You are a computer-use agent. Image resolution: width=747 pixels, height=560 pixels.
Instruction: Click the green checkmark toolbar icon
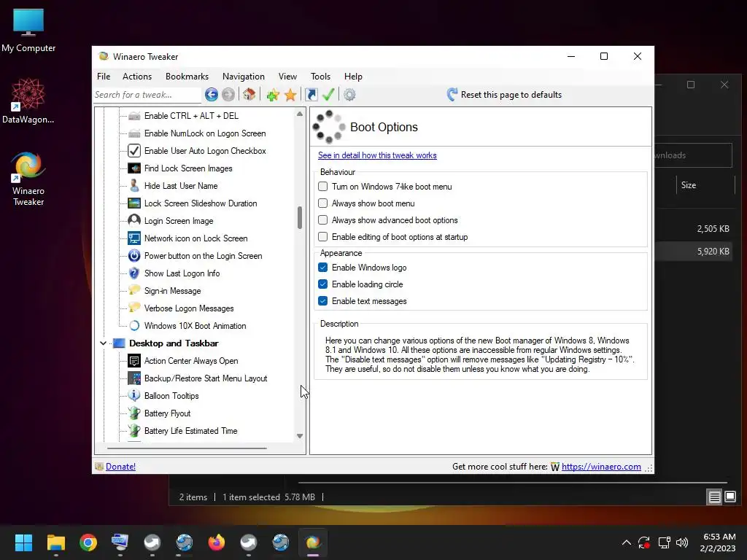tap(328, 94)
